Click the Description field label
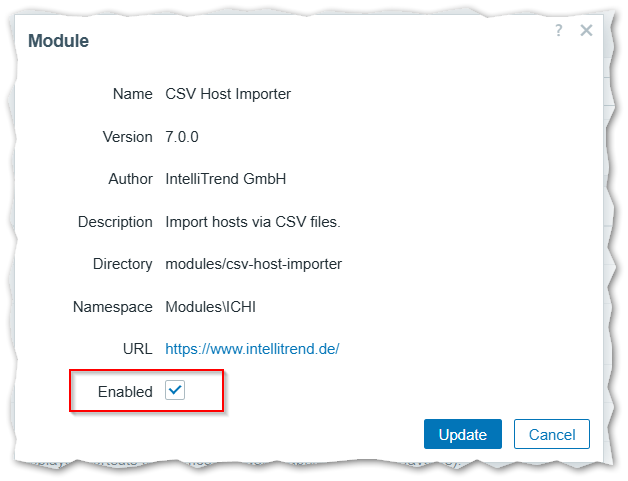 point(115,221)
